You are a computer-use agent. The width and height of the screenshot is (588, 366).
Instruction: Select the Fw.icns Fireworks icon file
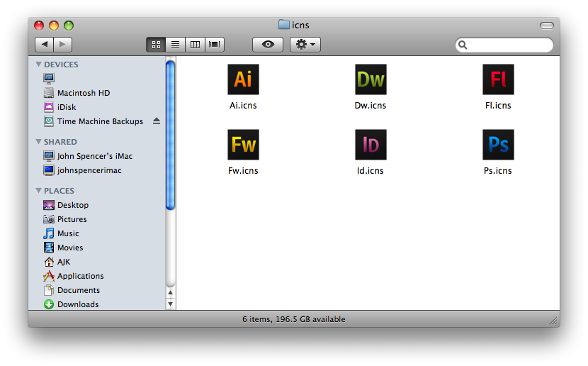click(243, 145)
